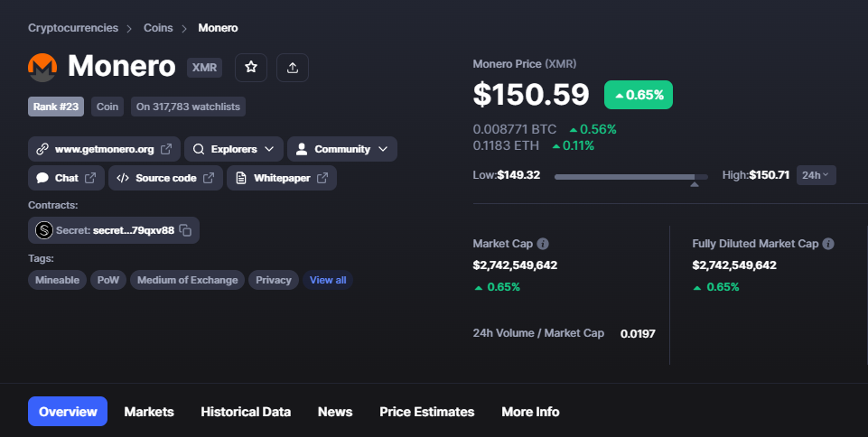
Task: Switch to the Historical Data tab
Action: [246, 412]
